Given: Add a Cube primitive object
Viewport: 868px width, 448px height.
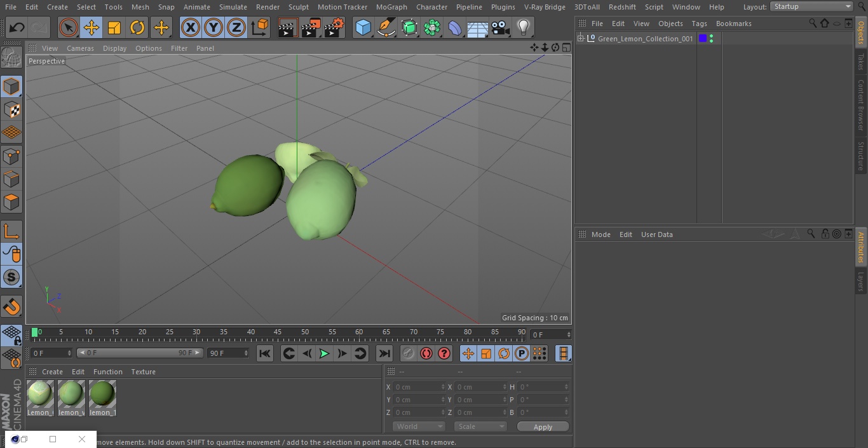Looking at the screenshot, I should pyautogui.click(x=363, y=27).
